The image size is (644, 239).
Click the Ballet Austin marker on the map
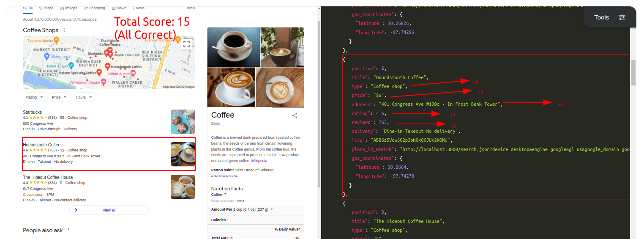[x=71, y=66]
